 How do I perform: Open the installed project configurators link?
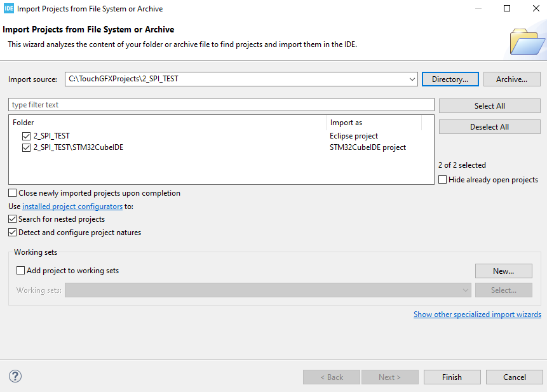[72, 206]
